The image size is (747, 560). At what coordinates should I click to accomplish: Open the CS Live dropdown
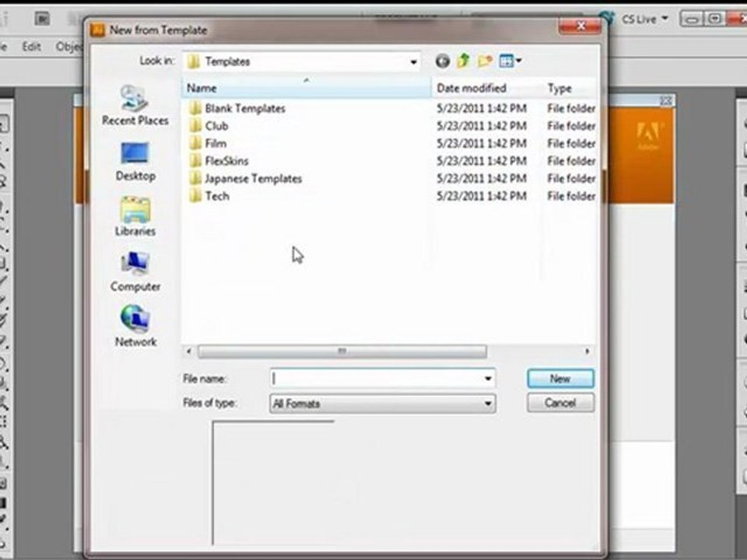coord(645,19)
